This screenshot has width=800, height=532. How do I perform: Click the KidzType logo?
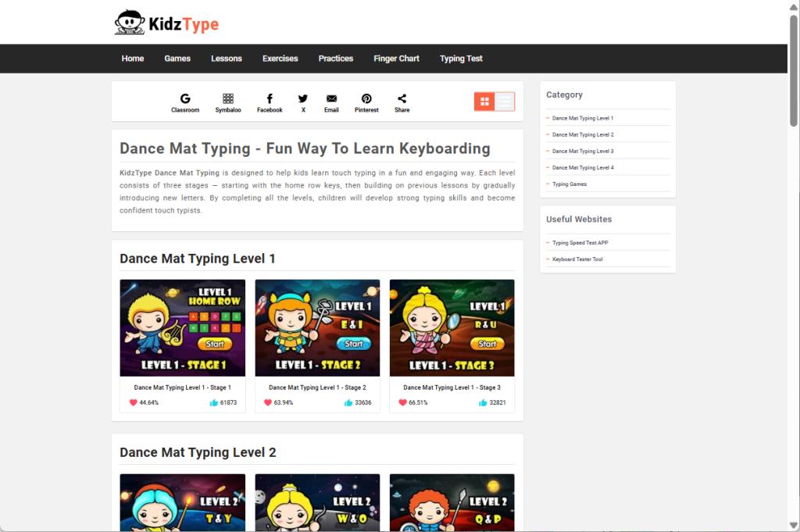(x=167, y=23)
